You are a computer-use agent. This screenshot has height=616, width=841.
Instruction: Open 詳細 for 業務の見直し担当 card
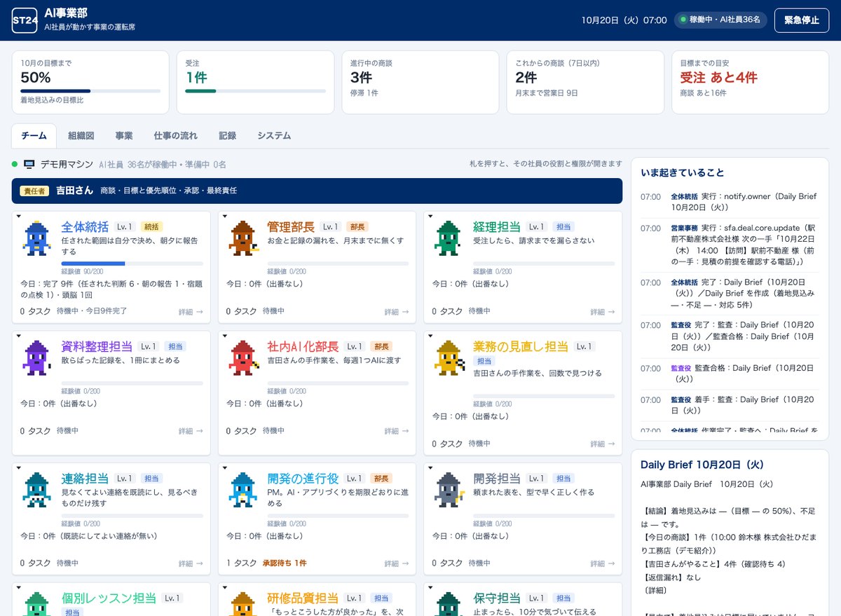pyautogui.click(x=601, y=444)
